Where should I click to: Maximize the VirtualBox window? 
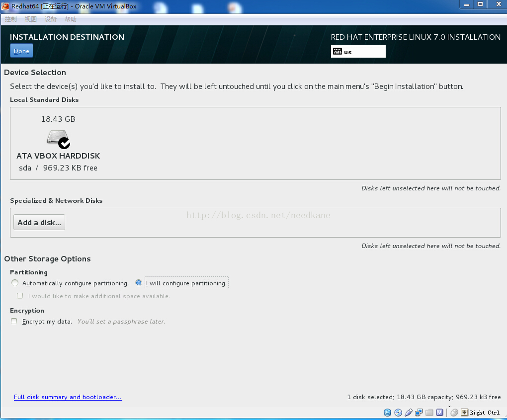click(x=480, y=4)
